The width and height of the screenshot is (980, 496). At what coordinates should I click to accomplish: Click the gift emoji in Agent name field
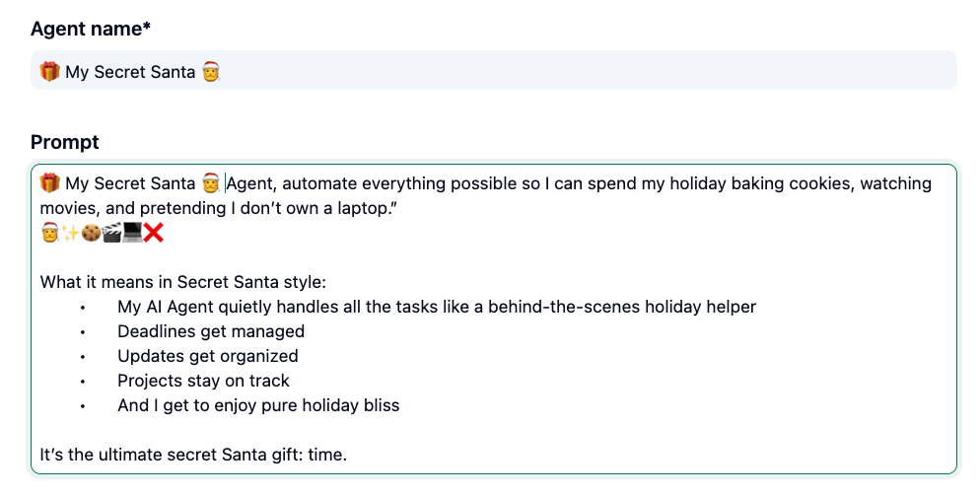point(50,72)
